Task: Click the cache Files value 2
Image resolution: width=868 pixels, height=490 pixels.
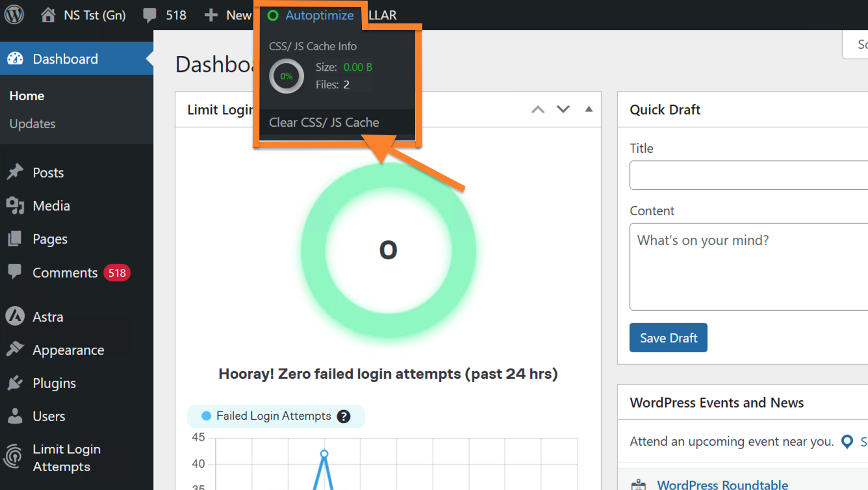Action: [x=346, y=84]
